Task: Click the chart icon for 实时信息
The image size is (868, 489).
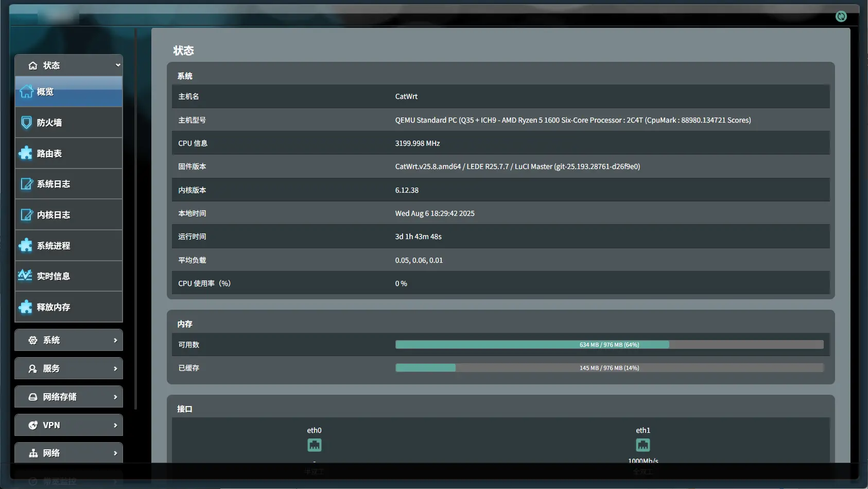Action: [x=25, y=276]
